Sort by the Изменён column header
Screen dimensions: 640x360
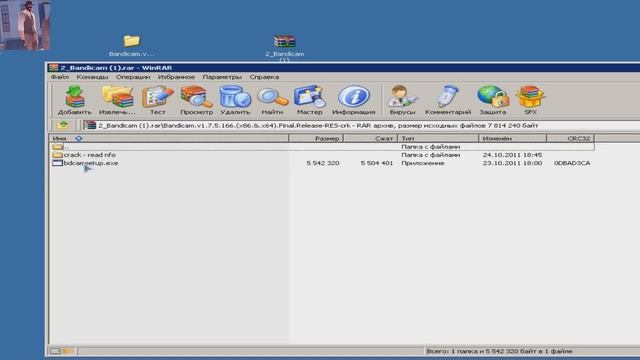tap(513, 138)
